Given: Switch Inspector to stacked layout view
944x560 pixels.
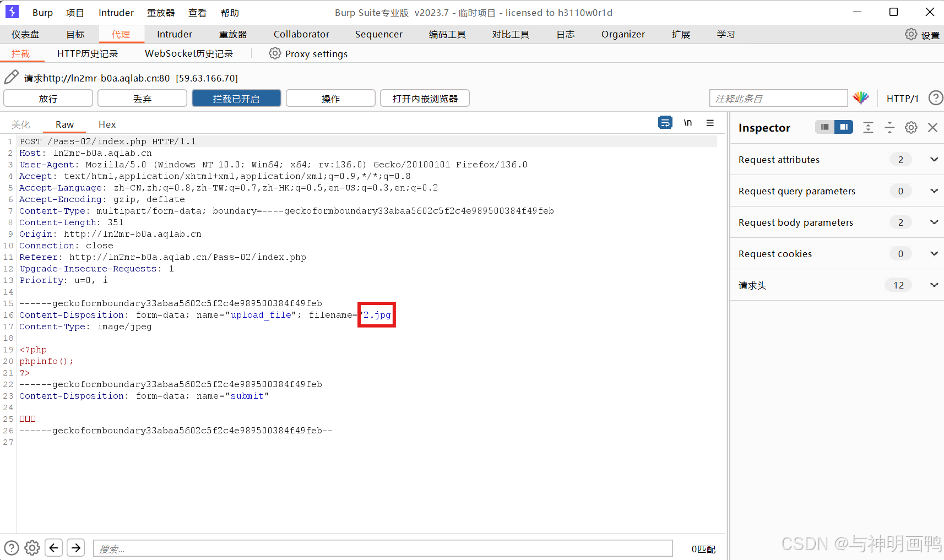Looking at the screenshot, I should click(824, 127).
